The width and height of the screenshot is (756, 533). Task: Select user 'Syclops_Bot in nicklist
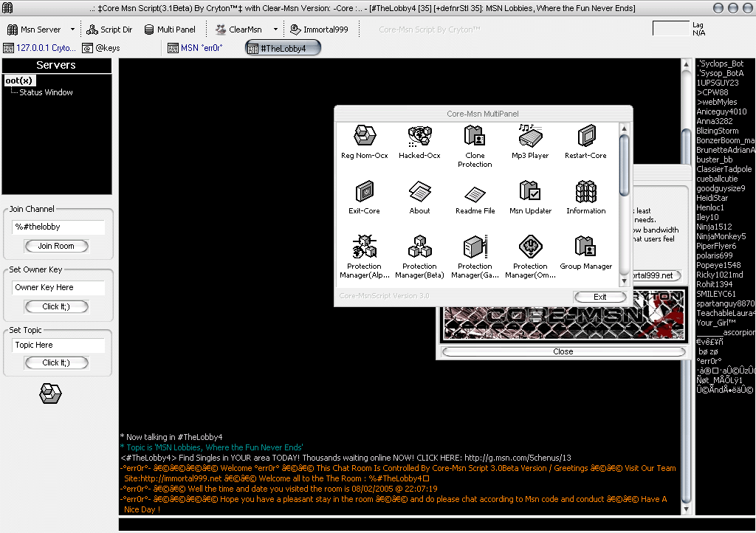click(x=720, y=63)
